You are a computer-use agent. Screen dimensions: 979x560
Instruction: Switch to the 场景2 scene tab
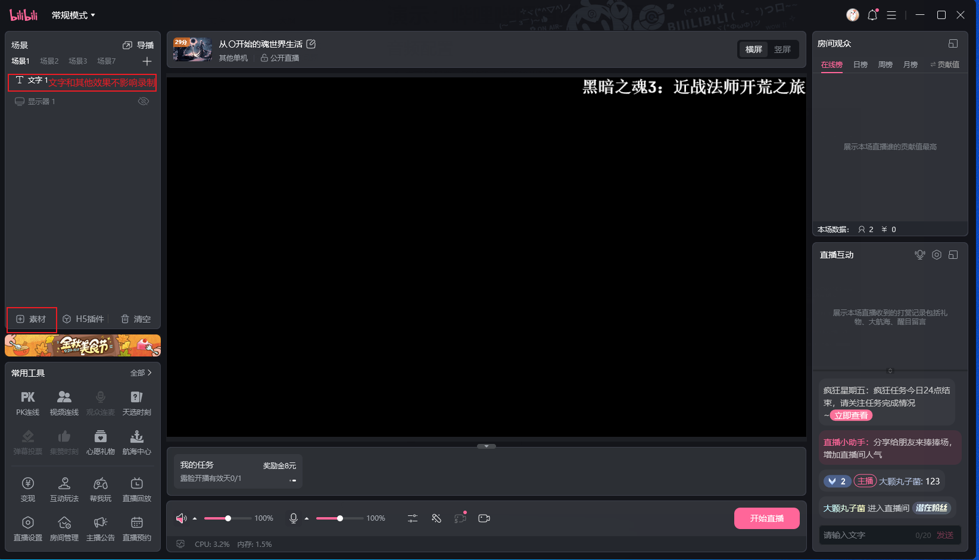(48, 61)
